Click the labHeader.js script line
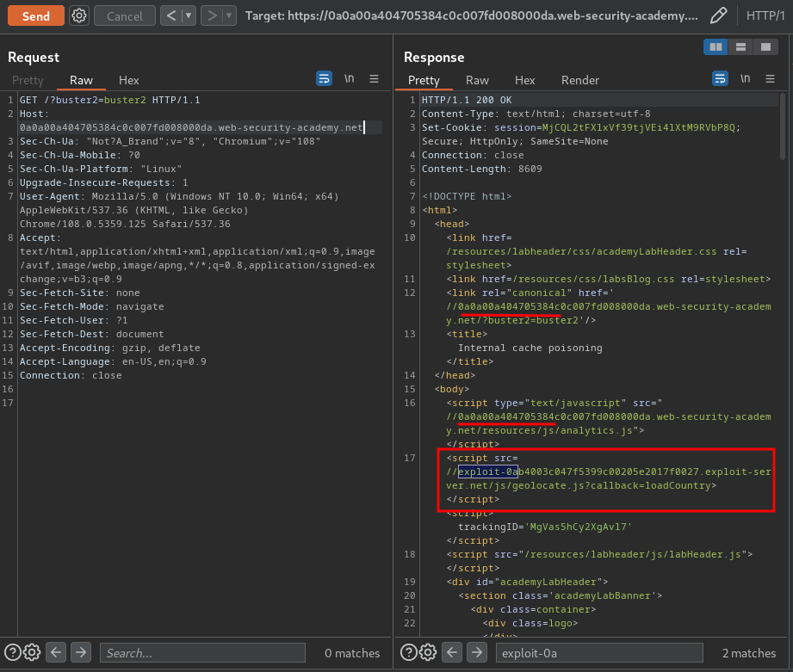Screen dimensions: 793x672 click(599, 554)
